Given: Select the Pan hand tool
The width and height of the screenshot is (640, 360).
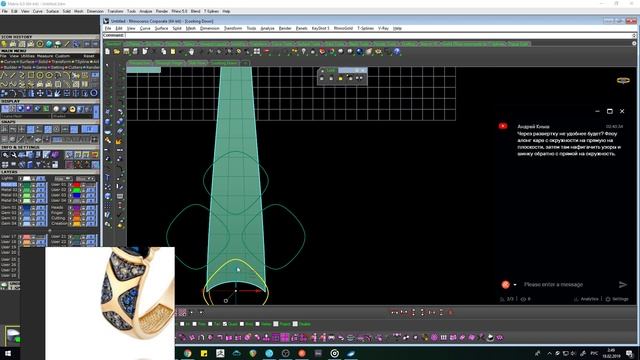Looking at the screenshot, I should tap(191, 51).
